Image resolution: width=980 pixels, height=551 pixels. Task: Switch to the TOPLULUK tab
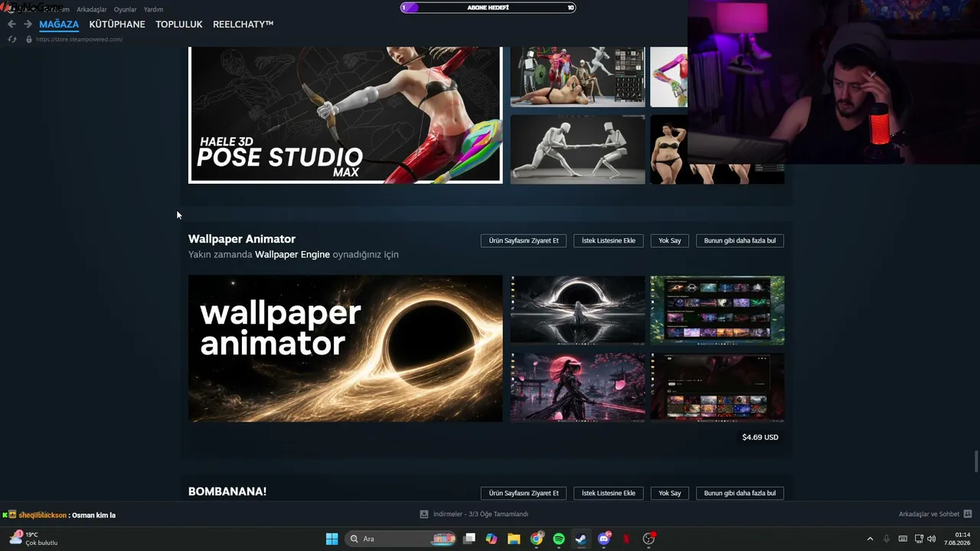click(x=179, y=24)
